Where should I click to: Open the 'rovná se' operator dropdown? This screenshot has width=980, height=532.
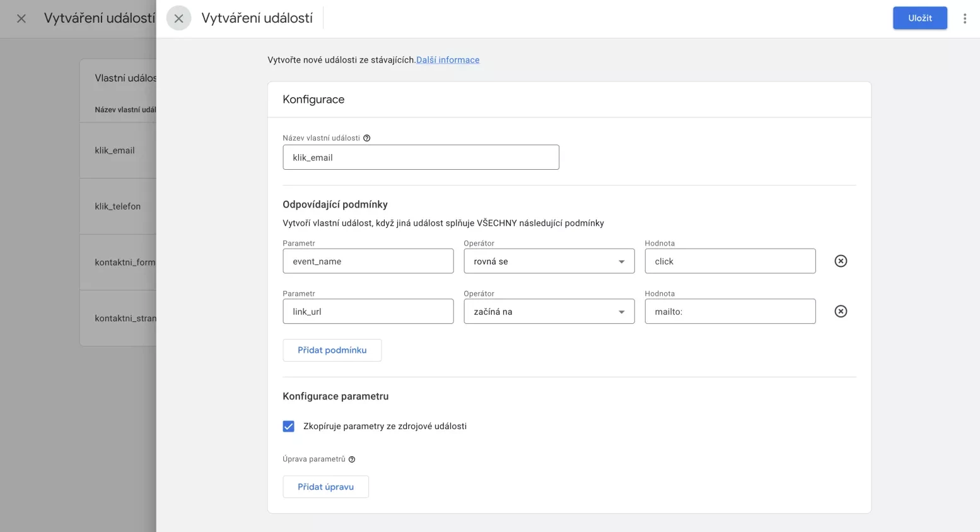pos(549,261)
